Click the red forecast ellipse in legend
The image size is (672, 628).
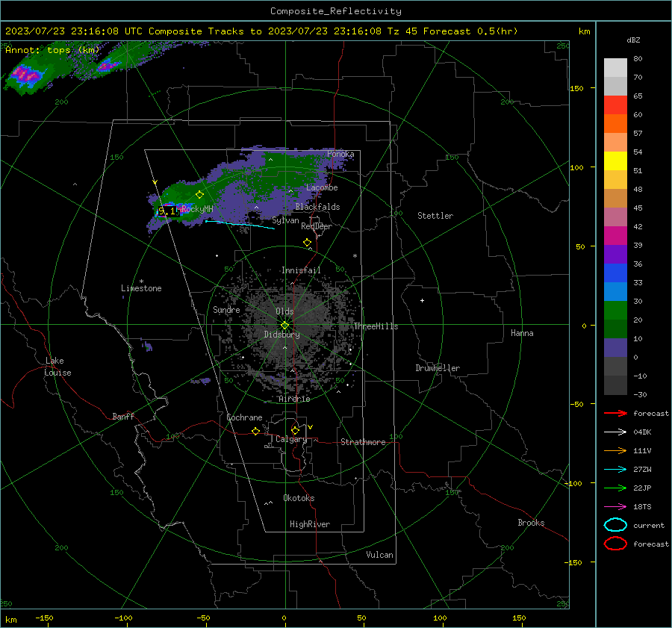pos(615,544)
